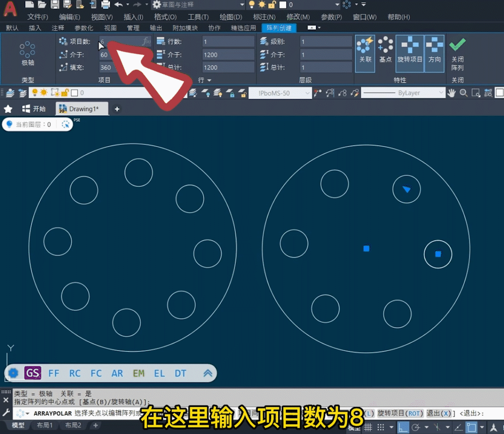The height and width of the screenshot is (434, 504).
Task: Click the Redo arrow icon
Action: click(137, 4)
